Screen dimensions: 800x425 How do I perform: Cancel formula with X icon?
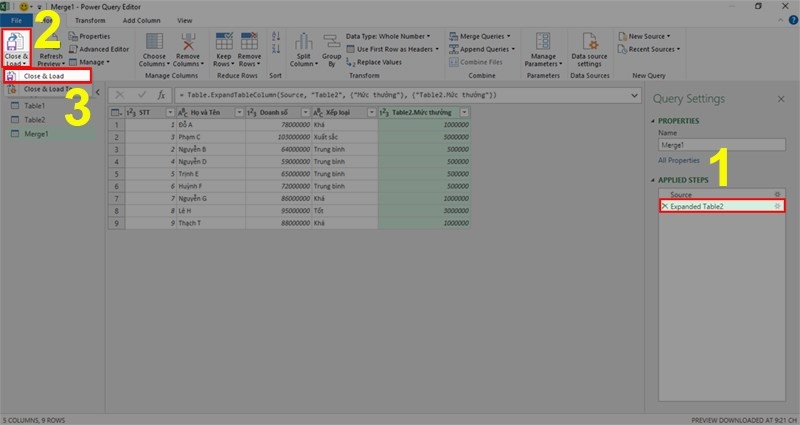pyautogui.click(x=120, y=95)
